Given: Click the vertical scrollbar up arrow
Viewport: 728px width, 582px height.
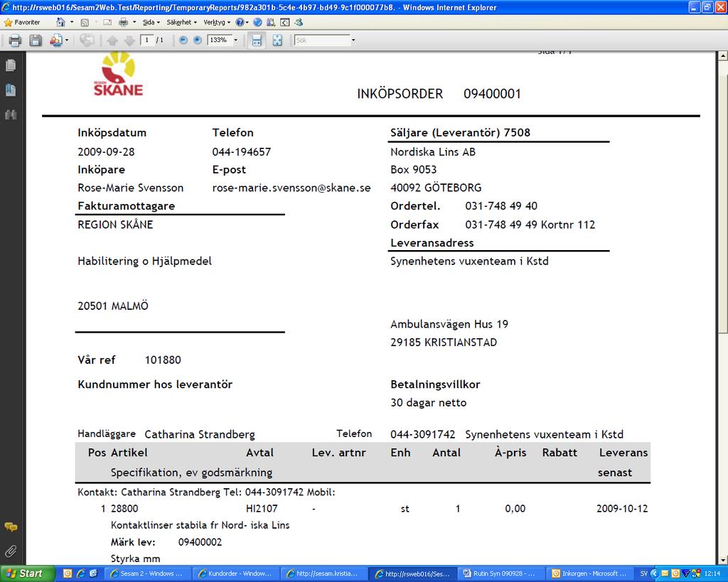Looking at the screenshot, I should point(723,55).
